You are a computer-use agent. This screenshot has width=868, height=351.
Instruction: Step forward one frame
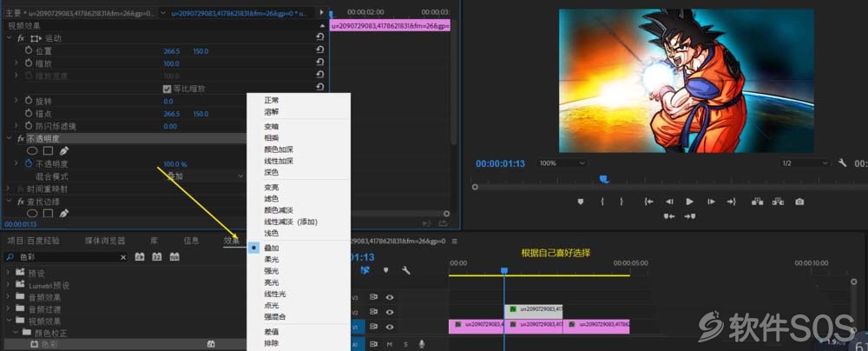[711, 202]
